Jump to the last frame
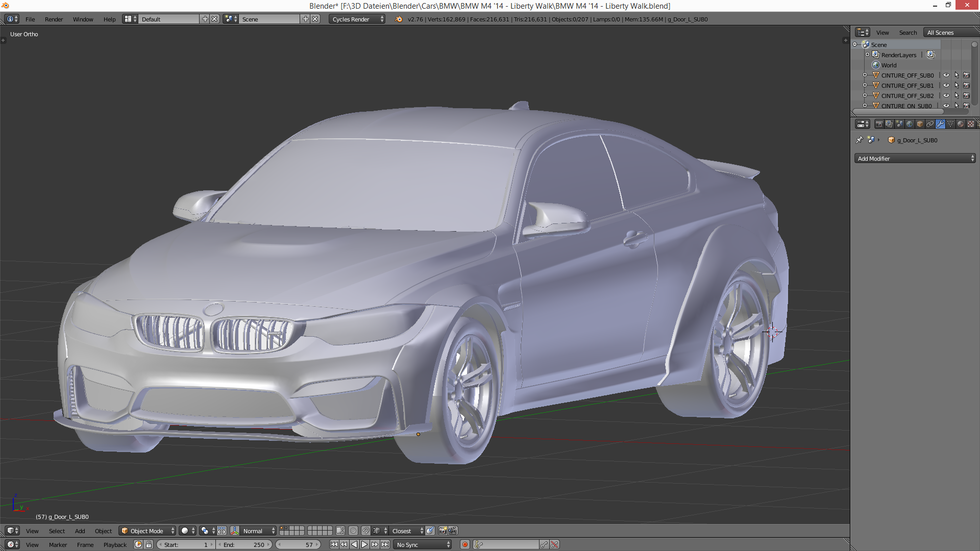 point(385,544)
